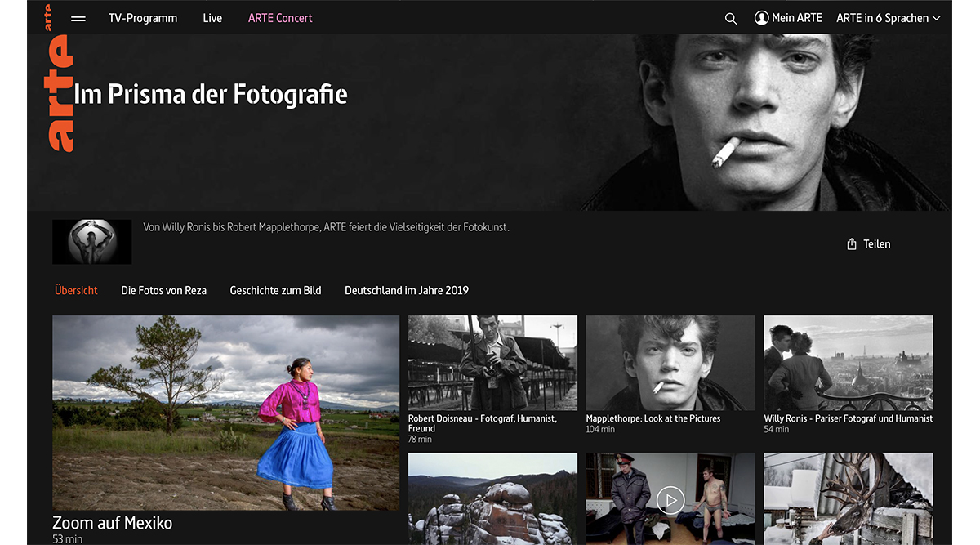Open Willy Ronis Pariser Fotograf thumbnail
The image size is (980, 545).
pos(848,363)
